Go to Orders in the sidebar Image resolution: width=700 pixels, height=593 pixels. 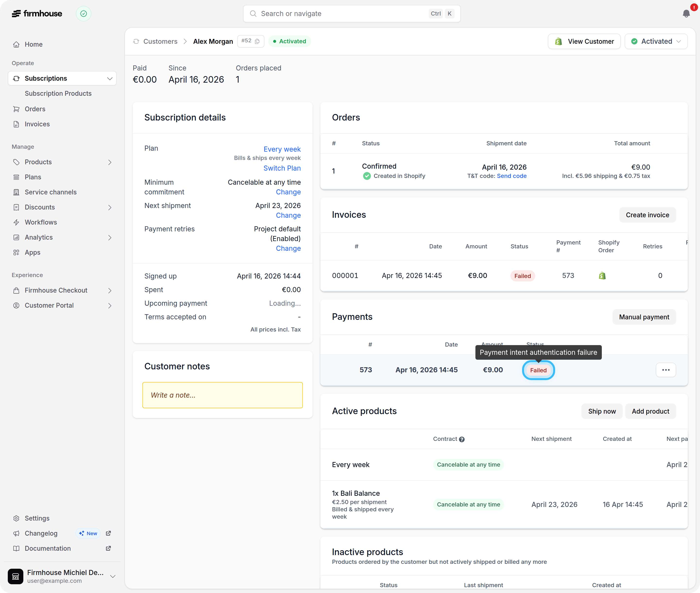(35, 109)
